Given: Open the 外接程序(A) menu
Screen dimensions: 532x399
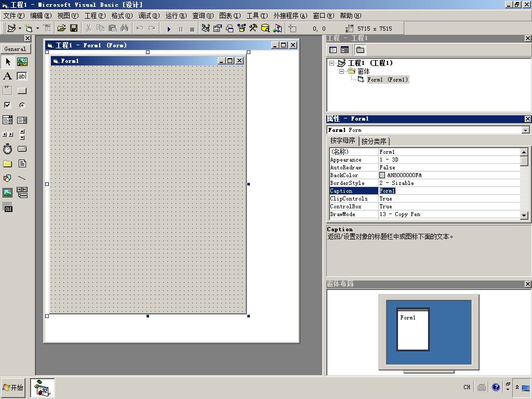Looking at the screenshot, I should coord(290,16).
